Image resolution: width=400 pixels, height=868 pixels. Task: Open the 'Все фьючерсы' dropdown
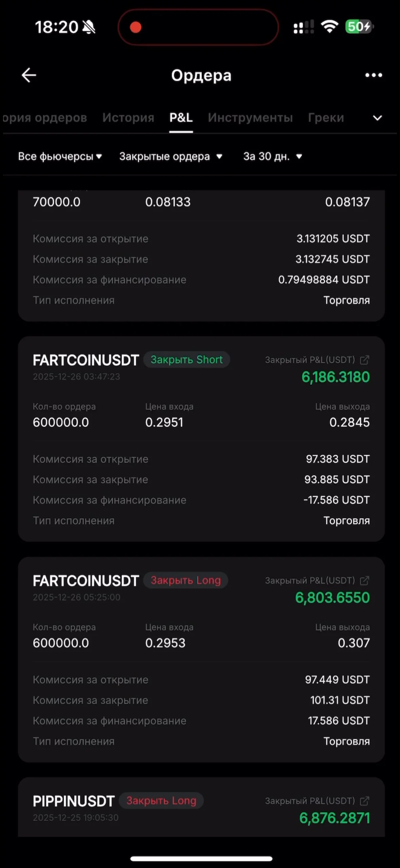60,156
